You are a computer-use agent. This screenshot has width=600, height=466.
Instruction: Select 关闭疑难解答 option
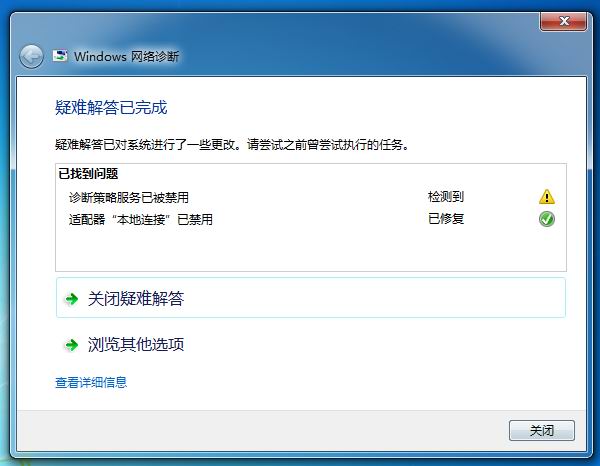click(311, 298)
